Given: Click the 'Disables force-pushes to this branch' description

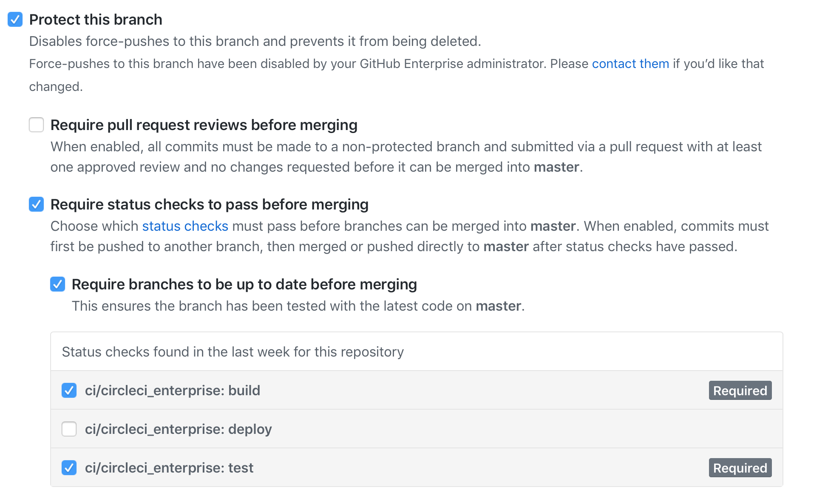Looking at the screenshot, I should click(x=255, y=41).
